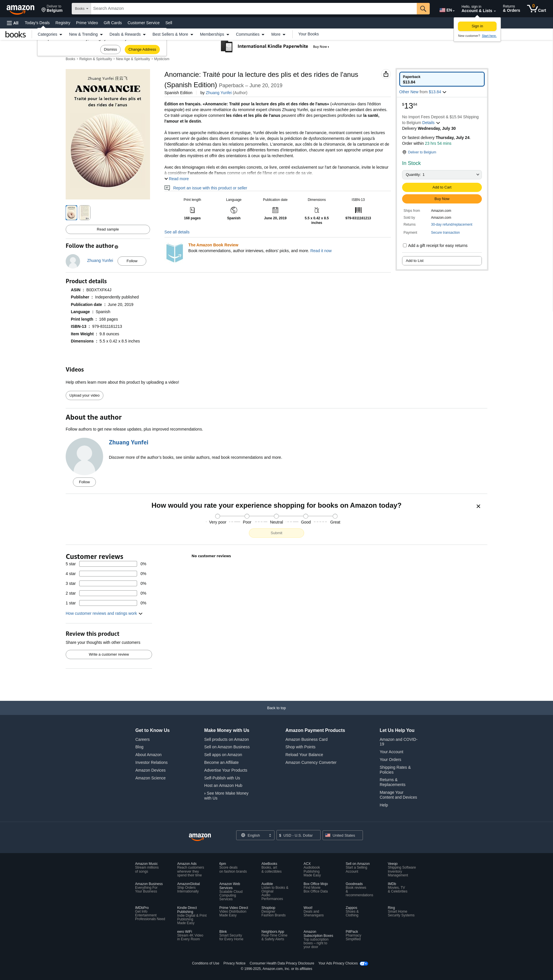Image resolution: width=553 pixels, height=980 pixels.
Task: Click the report issue speech bubble icon
Action: tap(167, 188)
